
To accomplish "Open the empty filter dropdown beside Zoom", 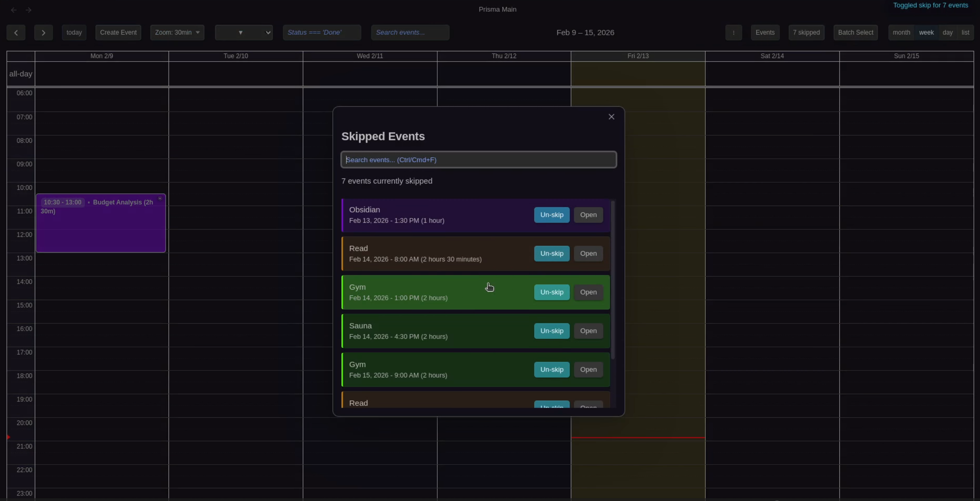I will (240, 32).
